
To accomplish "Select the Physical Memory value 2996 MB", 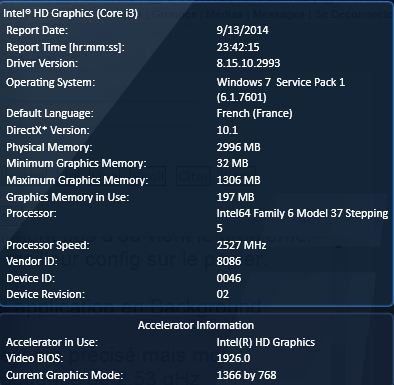I will click(238, 147).
